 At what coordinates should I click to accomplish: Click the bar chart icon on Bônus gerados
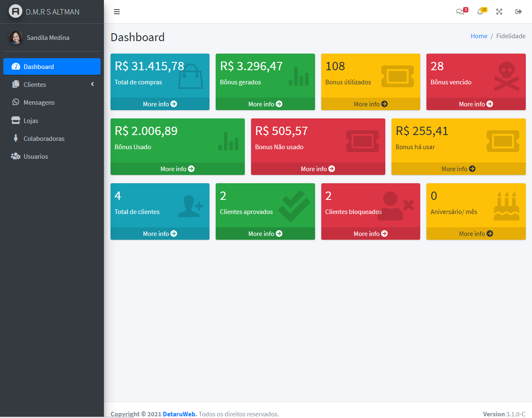pyautogui.click(x=299, y=76)
